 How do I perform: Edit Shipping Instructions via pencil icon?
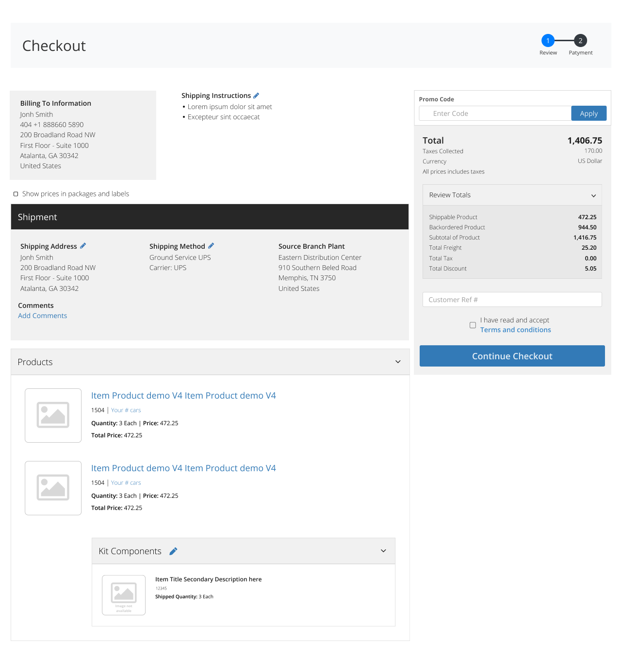point(256,96)
